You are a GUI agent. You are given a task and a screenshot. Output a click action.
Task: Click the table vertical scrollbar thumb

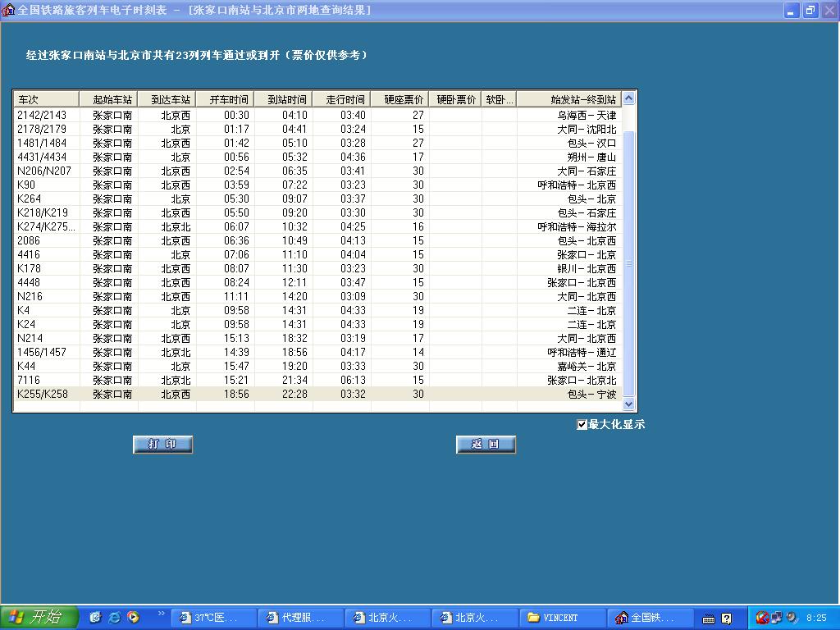[x=629, y=263]
